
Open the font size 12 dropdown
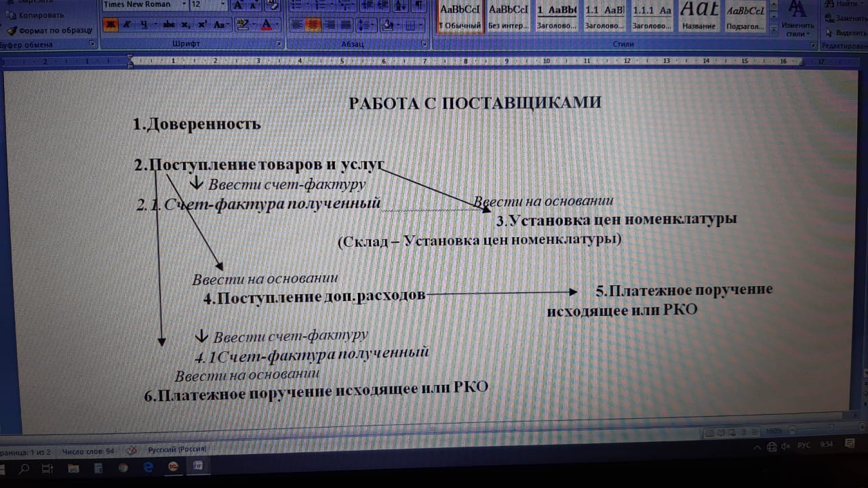222,4
